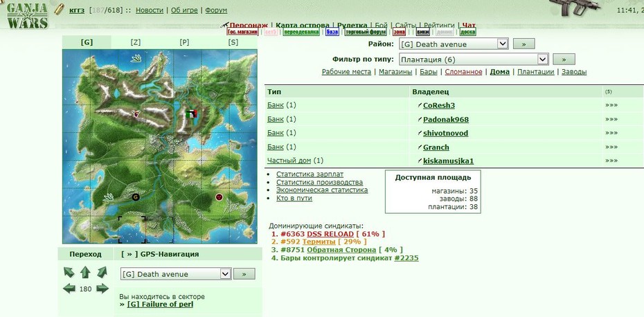Open the база badge
This screenshot has width=644, height=317.
(332, 32)
